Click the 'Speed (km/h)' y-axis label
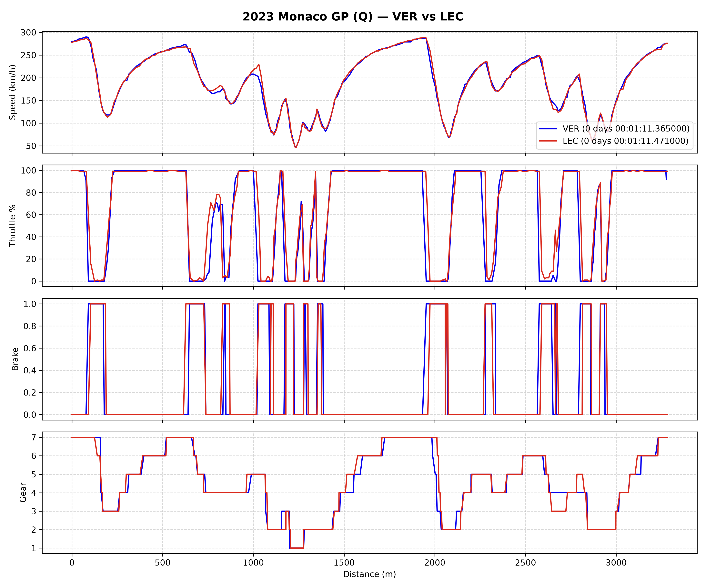Screen dimensions: 706x588 coord(13,92)
